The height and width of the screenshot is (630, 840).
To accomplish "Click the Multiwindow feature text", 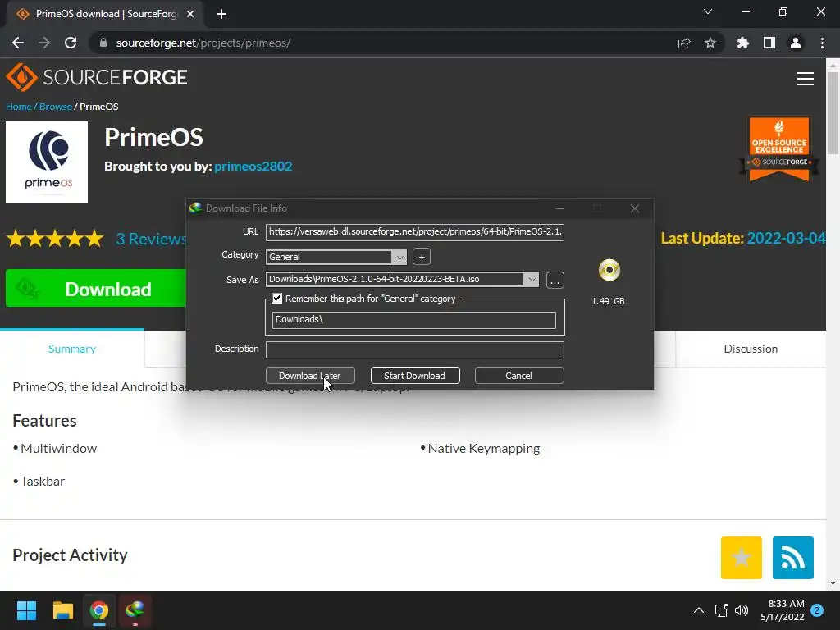I will click(59, 449).
